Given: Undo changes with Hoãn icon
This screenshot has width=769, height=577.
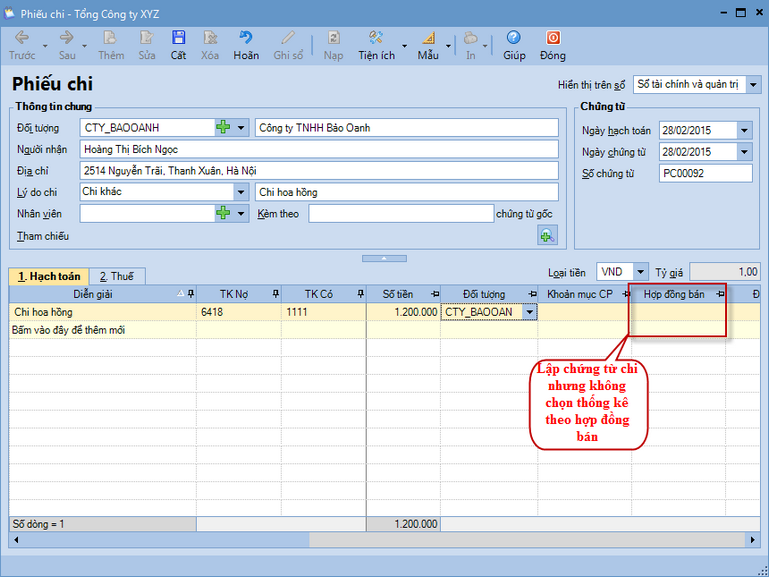Looking at the screenshot, I should coord(246,38).
